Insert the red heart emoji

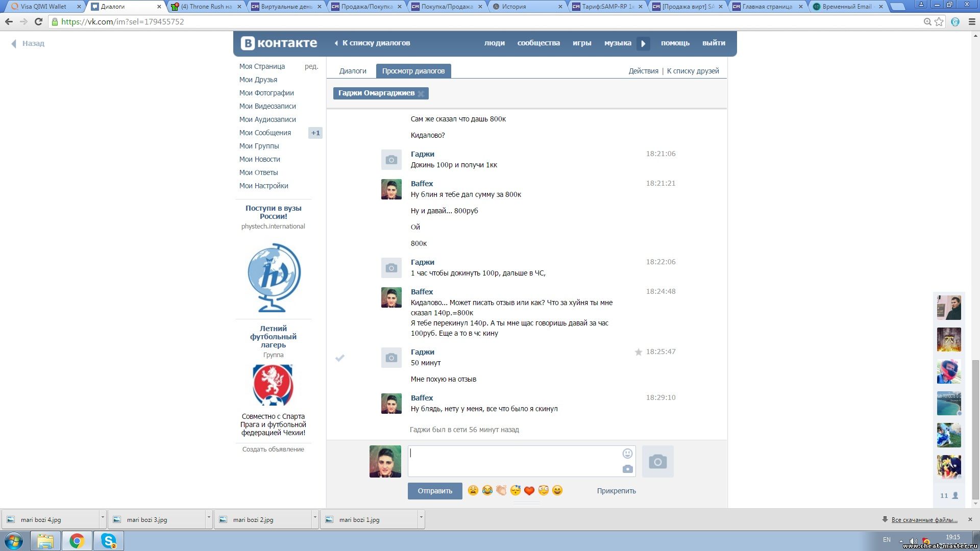coord(529,491)
